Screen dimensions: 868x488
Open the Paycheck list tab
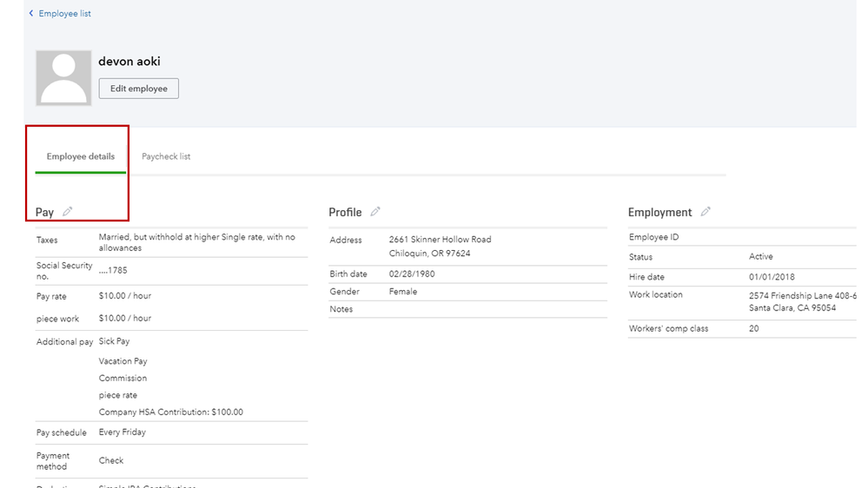point(166,157)
